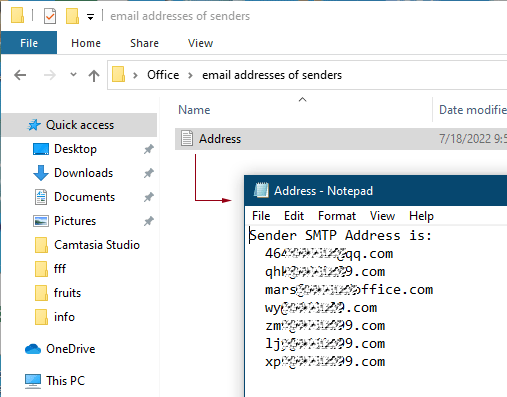Click the address starting with qh
The height and width of the screenshot is (397, 507).
click(325, 272)
